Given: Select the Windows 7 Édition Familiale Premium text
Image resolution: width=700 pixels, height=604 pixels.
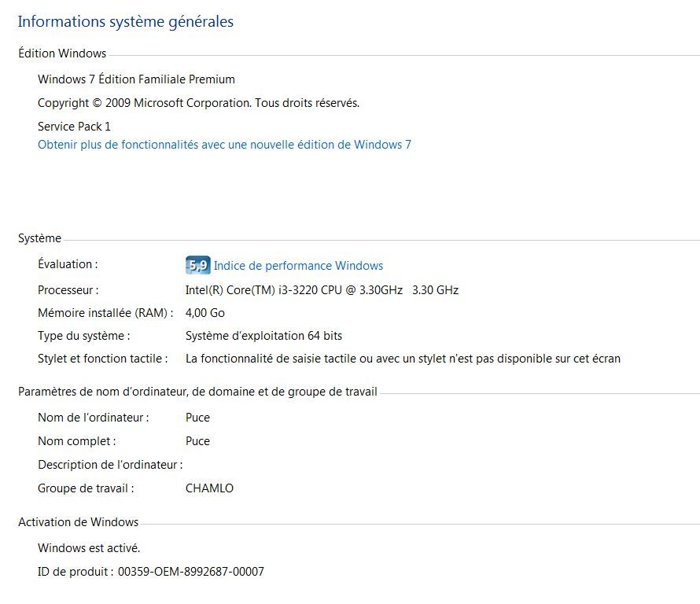Looking at the screenshot, I should pos(136,79).
